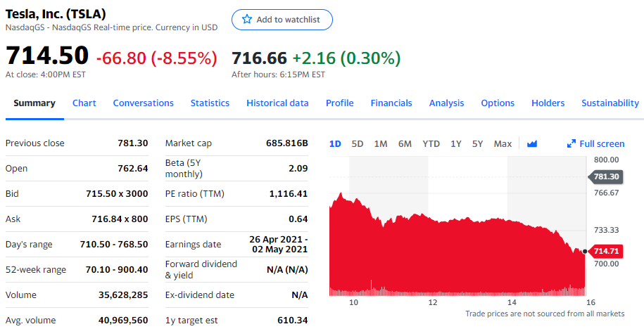Open the Historical data tab
The width and height of the screenshot is (644, 336).
[277, 103]
